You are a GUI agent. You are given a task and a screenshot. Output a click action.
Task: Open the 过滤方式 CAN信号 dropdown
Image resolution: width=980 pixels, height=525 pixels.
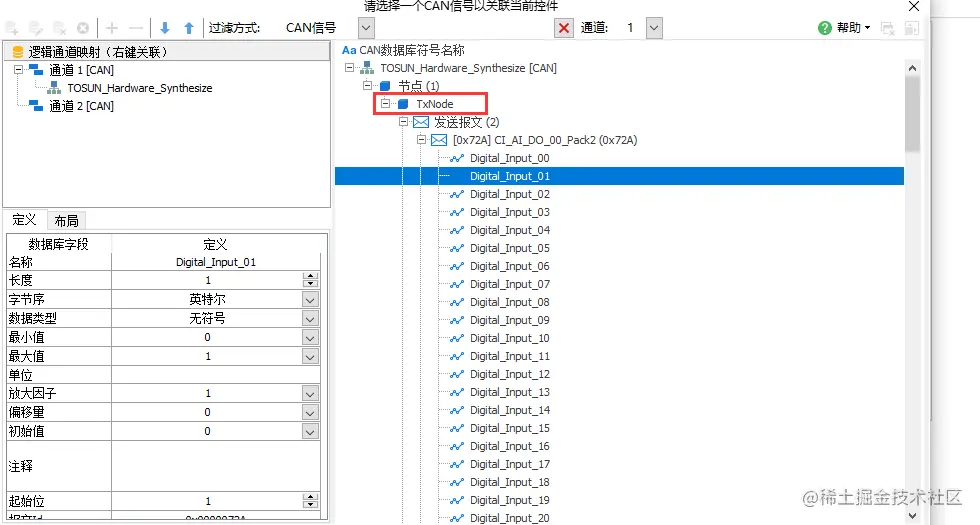366,28
